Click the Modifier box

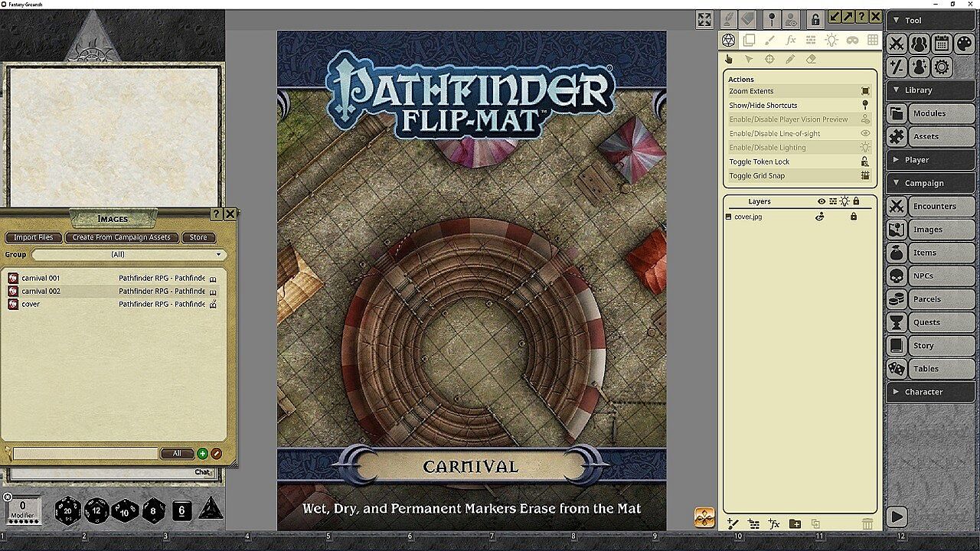coord(23,510)
